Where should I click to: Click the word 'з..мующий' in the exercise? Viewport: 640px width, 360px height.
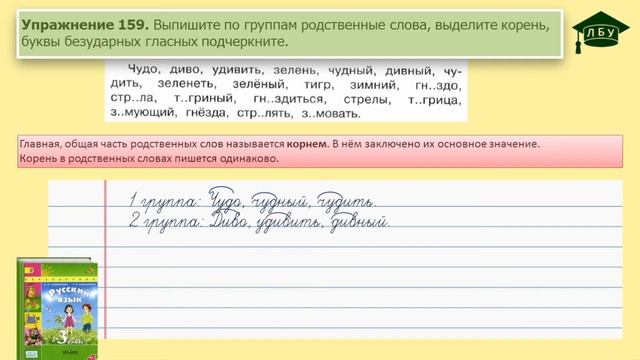tap(143, 112)
